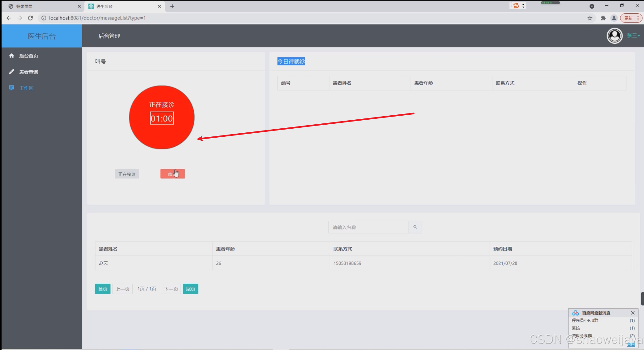The height and width of the screenshot is (350, 644).
Task: Click the home icon beside 后台首页
Action: (x=11, y=56)
